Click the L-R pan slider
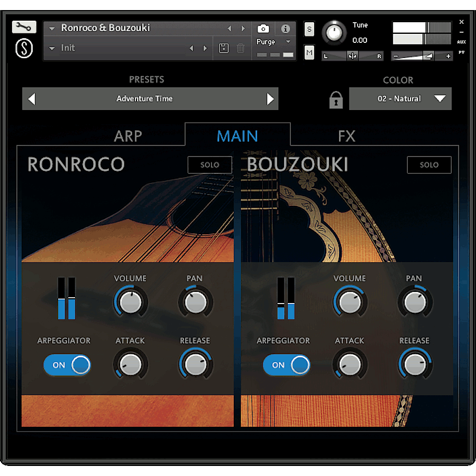 [x=352, y=56]
